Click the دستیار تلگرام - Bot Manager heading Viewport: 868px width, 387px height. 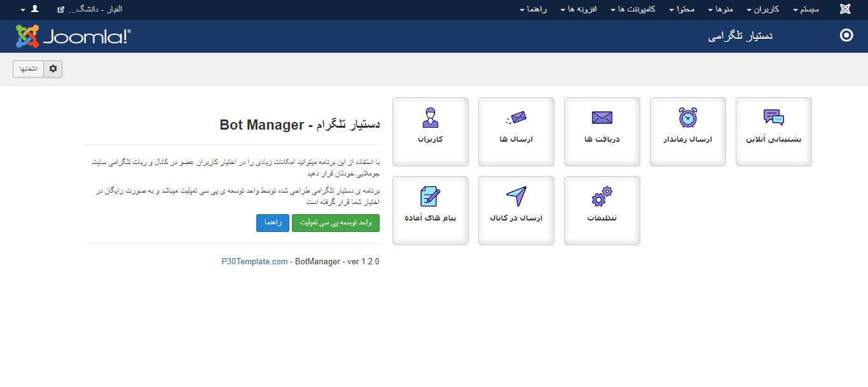(x=300, y=125)
